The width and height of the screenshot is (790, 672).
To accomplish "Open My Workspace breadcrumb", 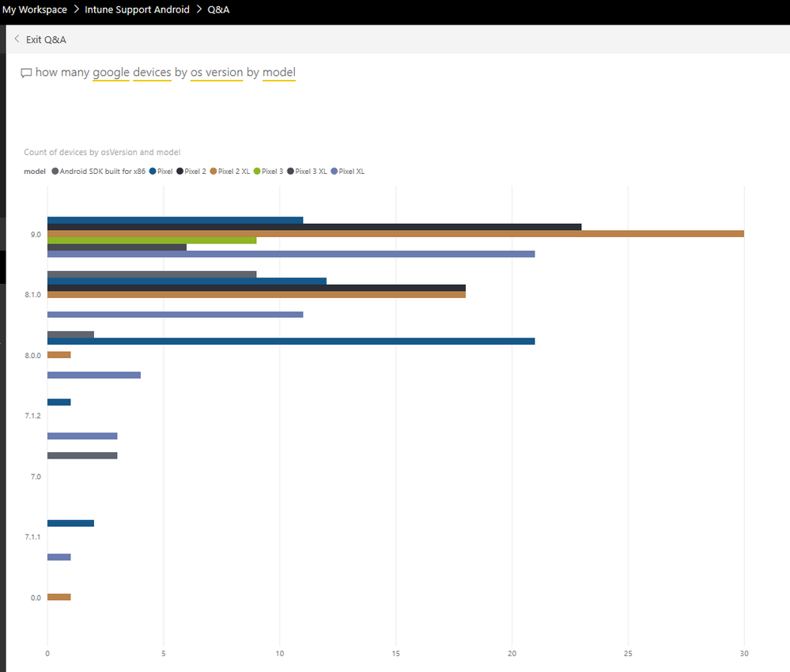I will [35, 9].
